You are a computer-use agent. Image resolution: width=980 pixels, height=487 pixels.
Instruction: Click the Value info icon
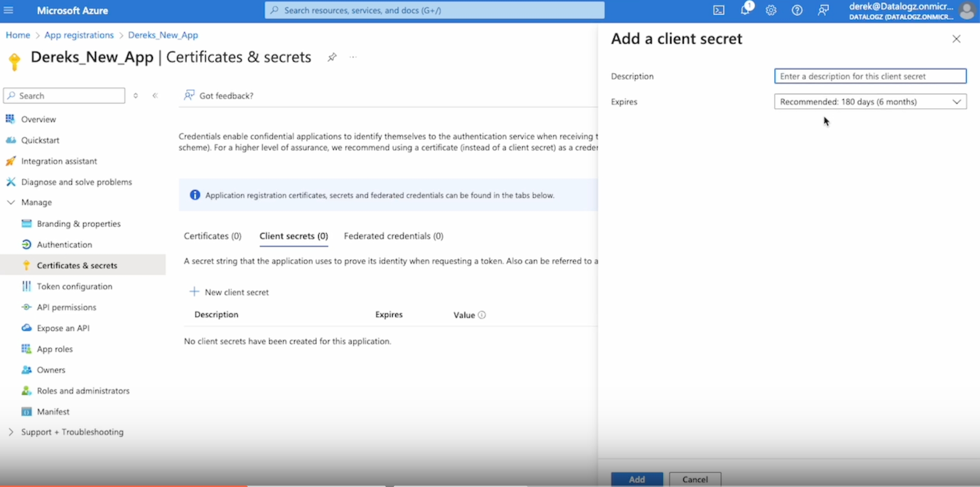[481, 315]
